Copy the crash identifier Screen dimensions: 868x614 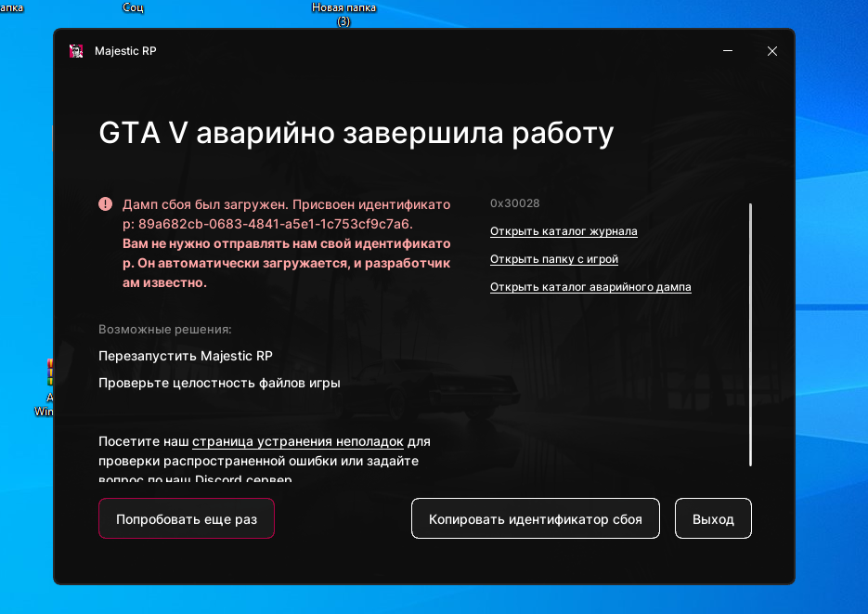[536, 518]
